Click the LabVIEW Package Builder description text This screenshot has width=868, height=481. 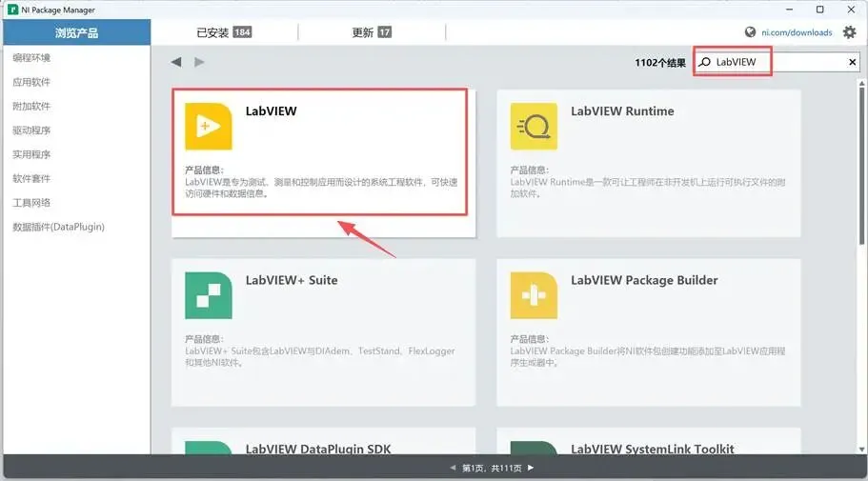[648, 356]
